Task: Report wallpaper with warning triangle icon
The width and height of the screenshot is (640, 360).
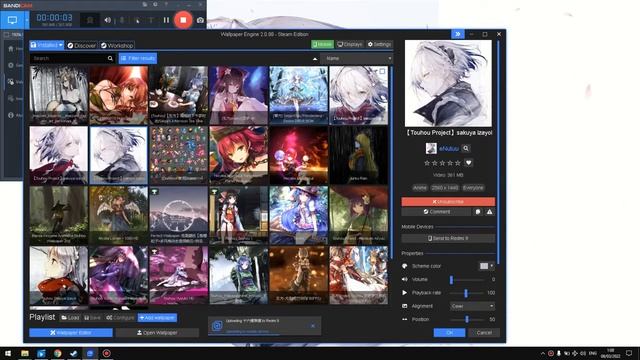Action: (489, 212)
